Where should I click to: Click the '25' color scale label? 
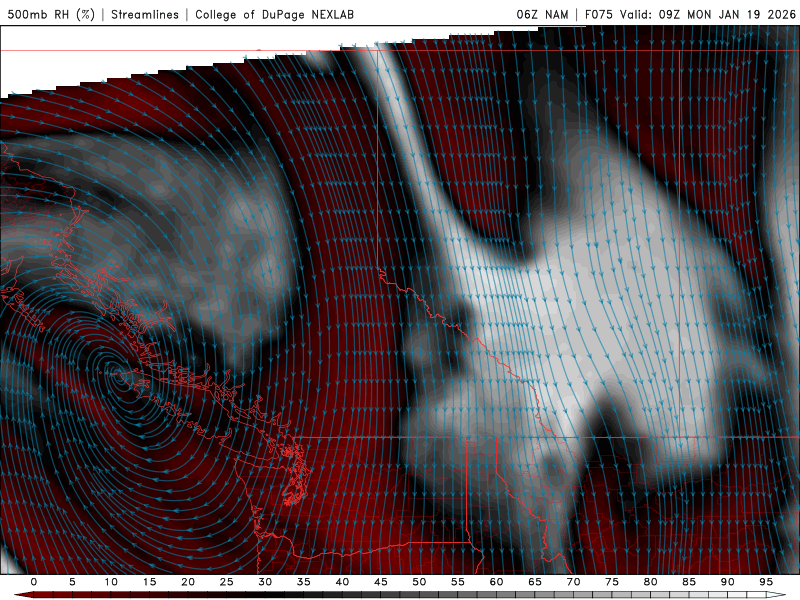pyautogui.click(x=227, y=582)
